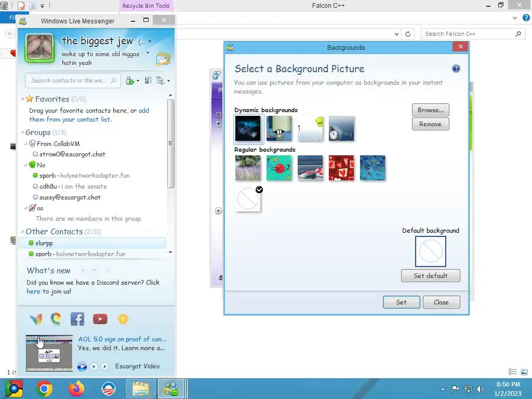Select the stopwatch dynamic background

click(341, 129)
